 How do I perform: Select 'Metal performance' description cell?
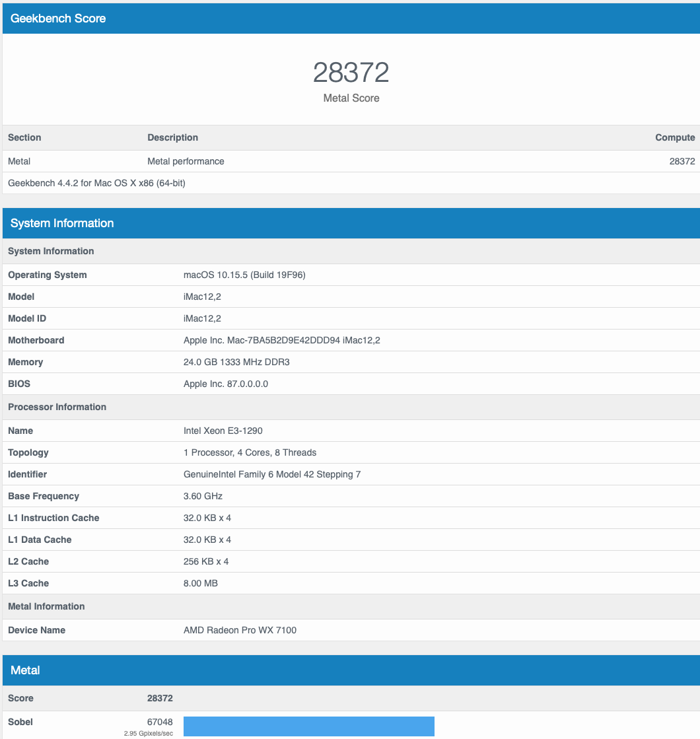click(186, 161)
